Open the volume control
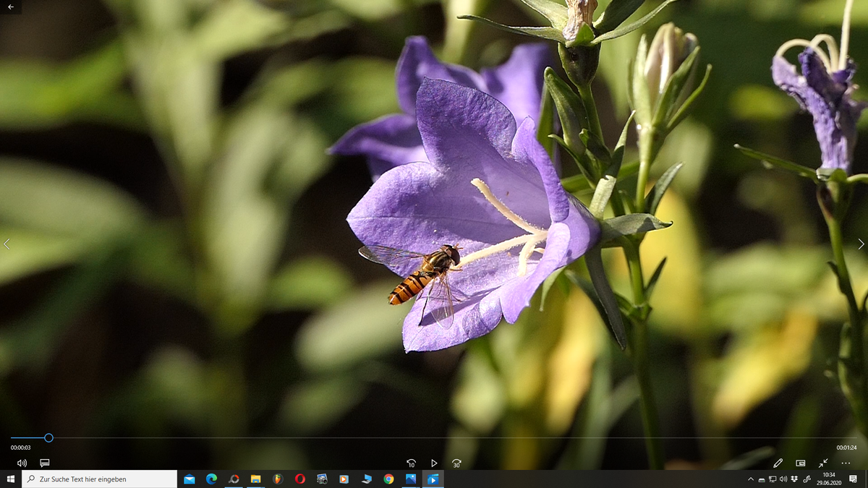 point(20,463)
